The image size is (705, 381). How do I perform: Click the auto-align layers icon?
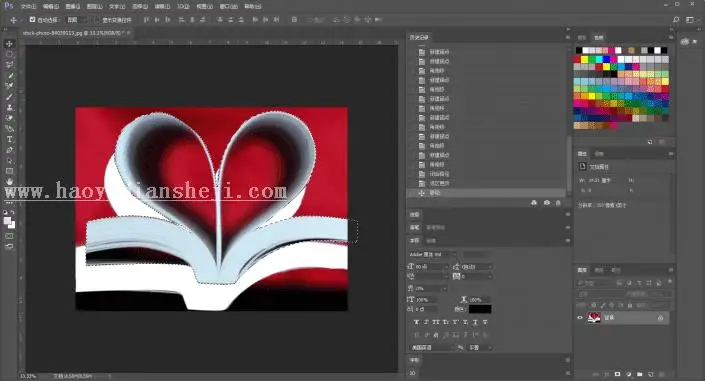click(294, 20)
